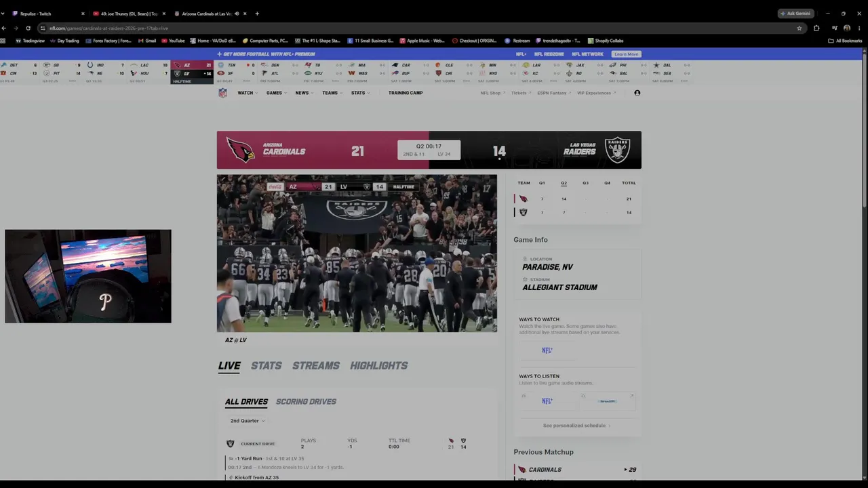Click the Ask Gemini button
The width and height of the screenshot is (868, 488).
click(796, 14)
